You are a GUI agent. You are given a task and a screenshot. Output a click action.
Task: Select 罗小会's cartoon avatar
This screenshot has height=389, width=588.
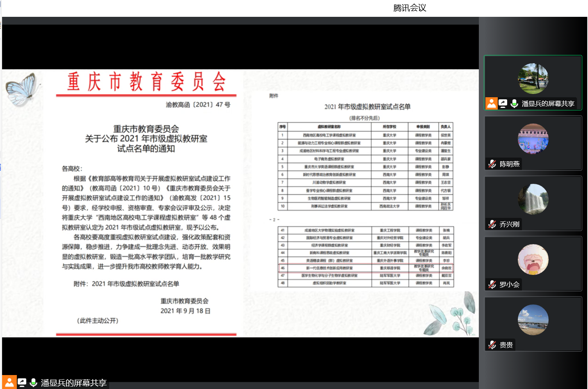tap(533, 259)
